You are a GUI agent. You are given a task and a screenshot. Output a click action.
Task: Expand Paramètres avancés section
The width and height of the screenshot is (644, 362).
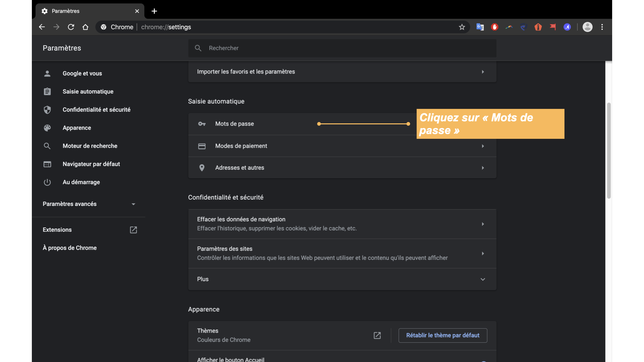89,204
